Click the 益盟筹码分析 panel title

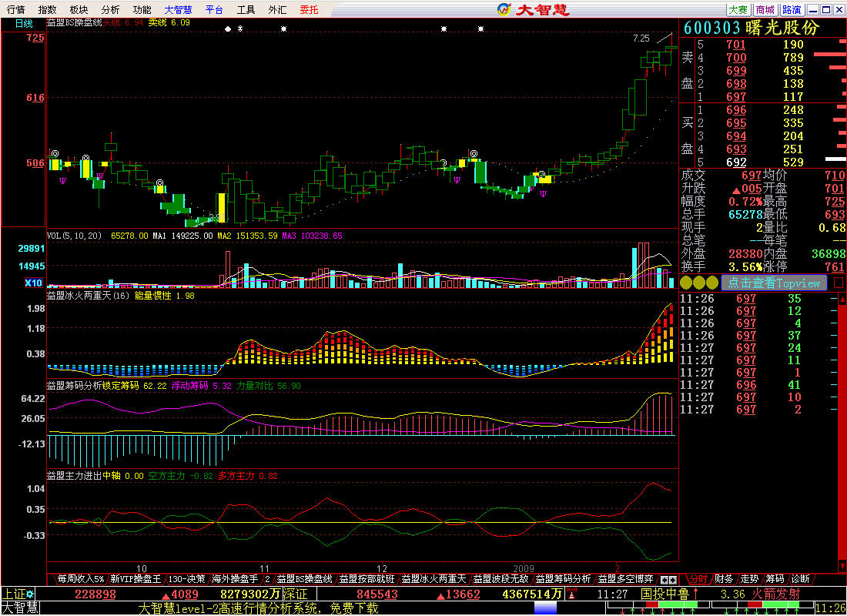click(75, 386)
